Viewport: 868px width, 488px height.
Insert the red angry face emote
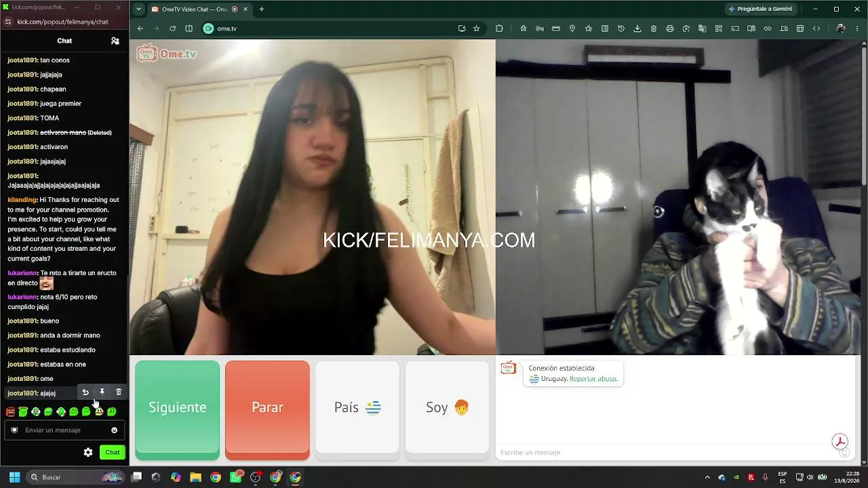(x=10, y=411)
